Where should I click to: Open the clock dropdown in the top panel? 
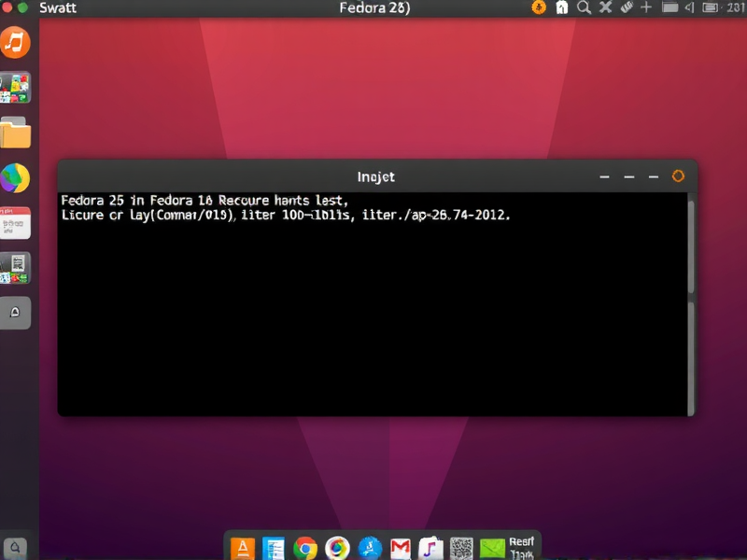coord(732,9)
